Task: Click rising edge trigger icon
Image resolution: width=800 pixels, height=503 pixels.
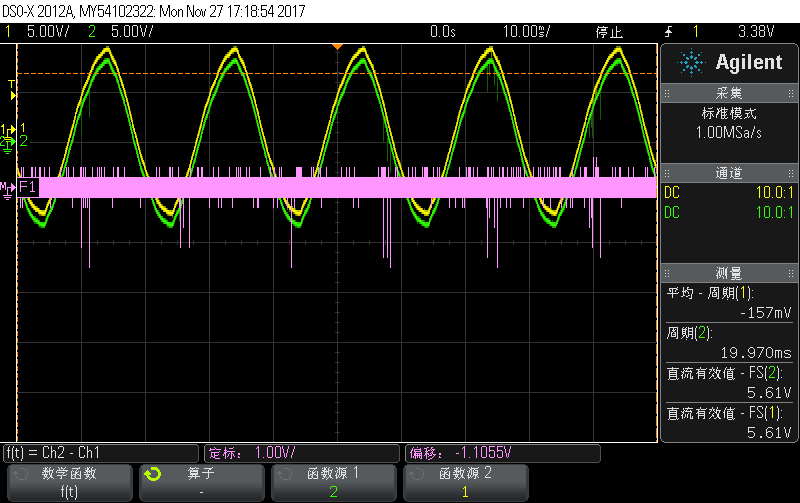Action: click(668, 32)
